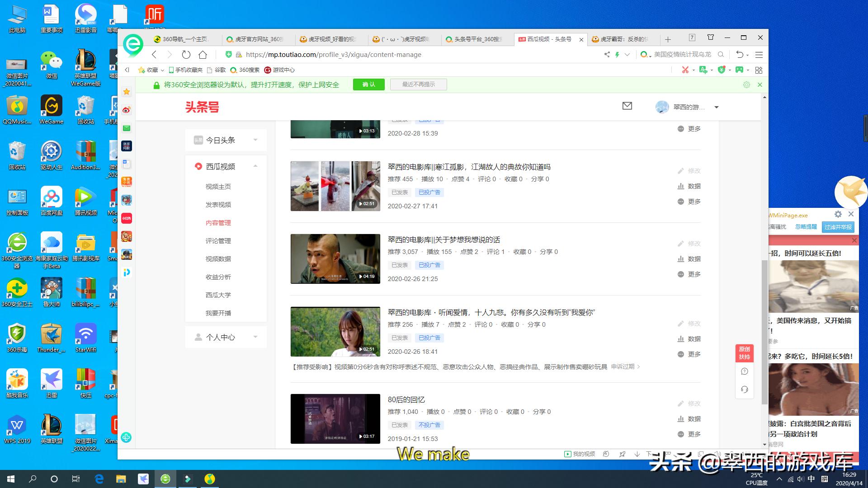
Task: Click the 修改 pencil icon on the 寒江孤影 video
Action: [681, 171]
